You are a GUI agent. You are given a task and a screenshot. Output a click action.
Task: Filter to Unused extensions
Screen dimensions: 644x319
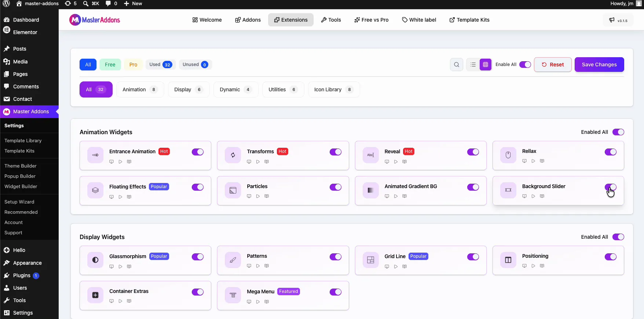point(195,65)
